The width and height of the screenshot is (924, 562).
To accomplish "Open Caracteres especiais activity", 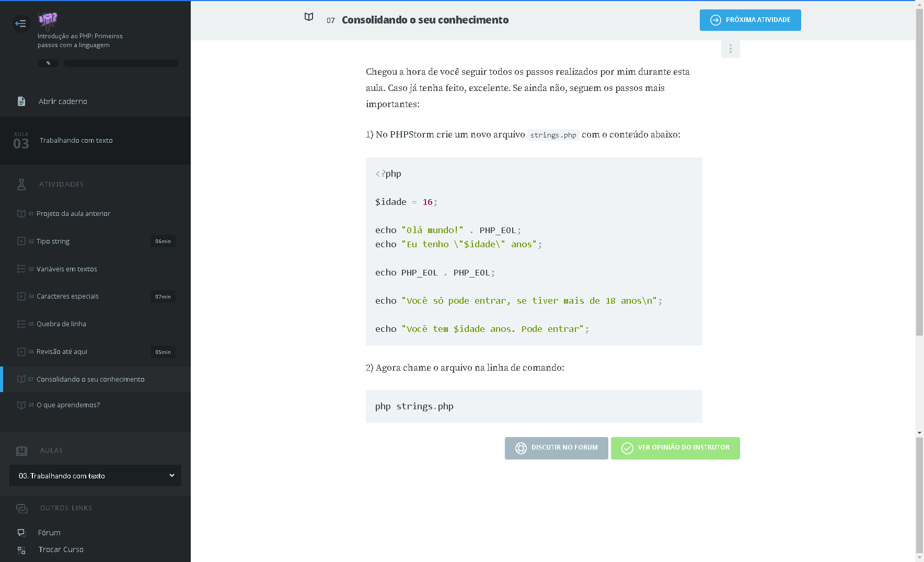I will pos(67,296).
